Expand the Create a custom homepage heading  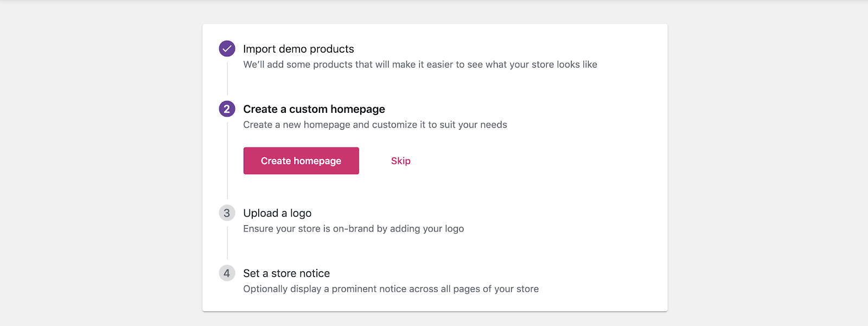tap(314, 109)
